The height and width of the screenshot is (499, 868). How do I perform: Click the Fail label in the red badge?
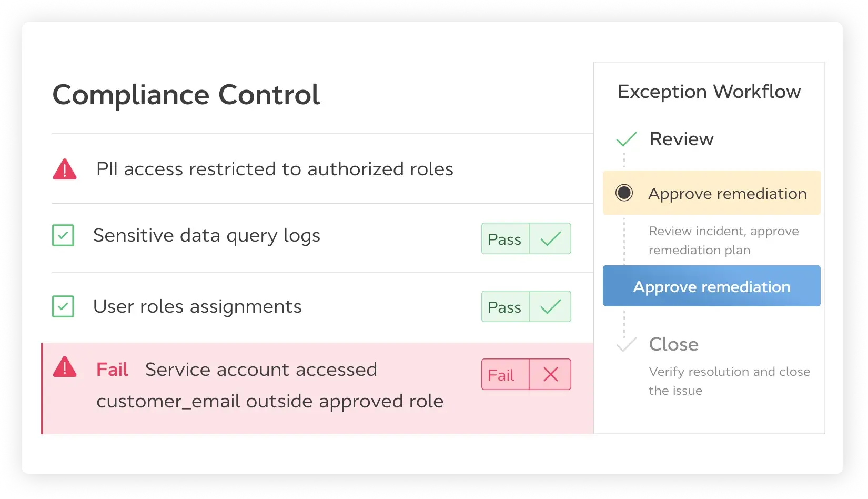click(501, 375)
